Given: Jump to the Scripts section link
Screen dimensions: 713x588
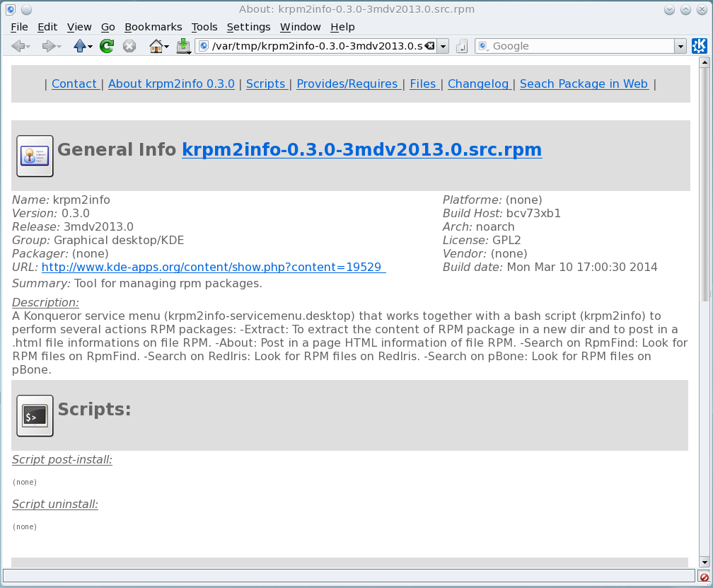Looking at the screenshot, I should (x=267, y=84).
